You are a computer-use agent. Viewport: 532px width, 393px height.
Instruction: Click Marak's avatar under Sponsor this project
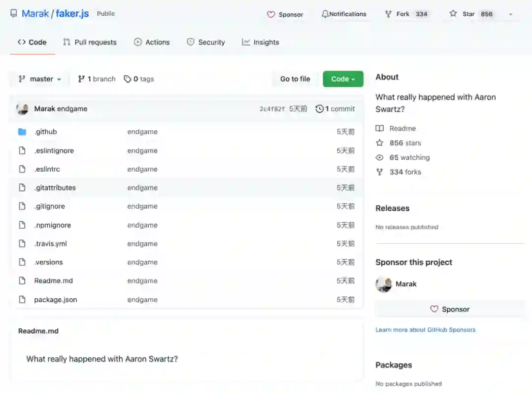(x=384, y=284)
